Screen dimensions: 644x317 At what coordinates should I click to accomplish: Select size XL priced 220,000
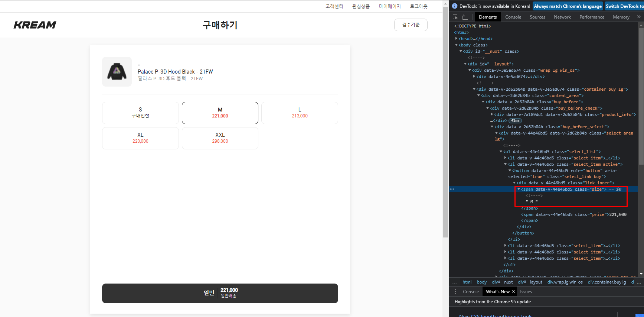[x=140, y=138]
